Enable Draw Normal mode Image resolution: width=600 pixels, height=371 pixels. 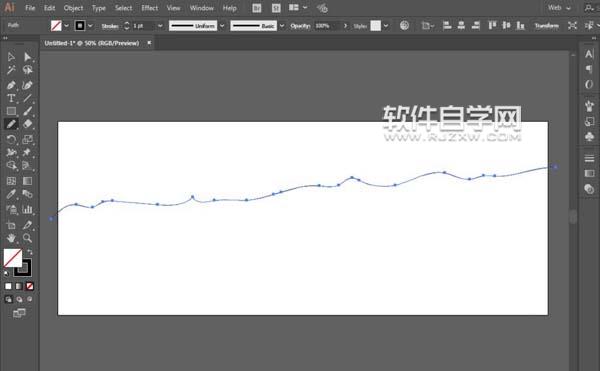pyautogui.click(x=8, y=299)
